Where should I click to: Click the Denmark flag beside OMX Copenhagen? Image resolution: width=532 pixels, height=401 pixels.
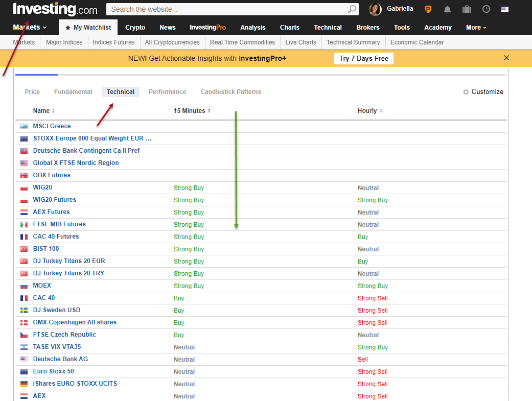click(x=24, y=322)
